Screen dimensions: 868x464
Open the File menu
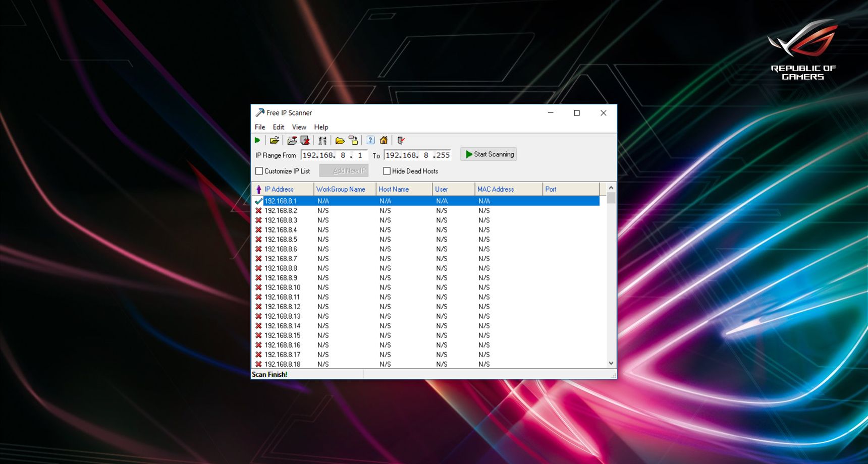[x=260, y=127]
